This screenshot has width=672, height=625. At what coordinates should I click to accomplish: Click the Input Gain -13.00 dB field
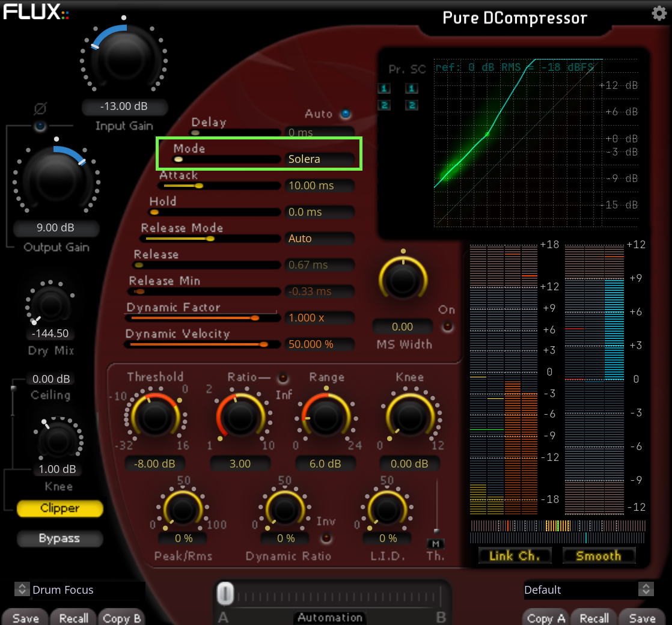124,106
